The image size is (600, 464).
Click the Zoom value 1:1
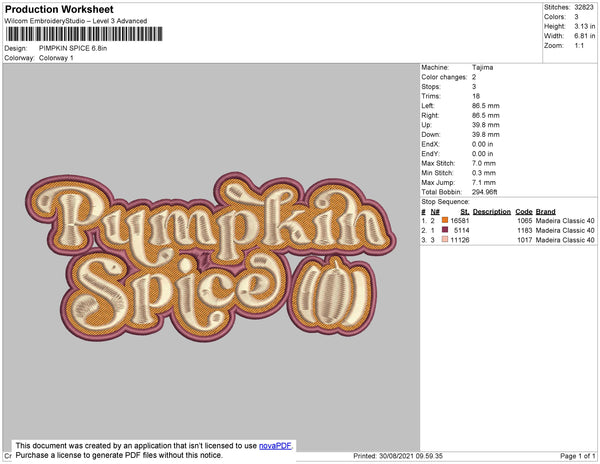click(x=579, y=46)
